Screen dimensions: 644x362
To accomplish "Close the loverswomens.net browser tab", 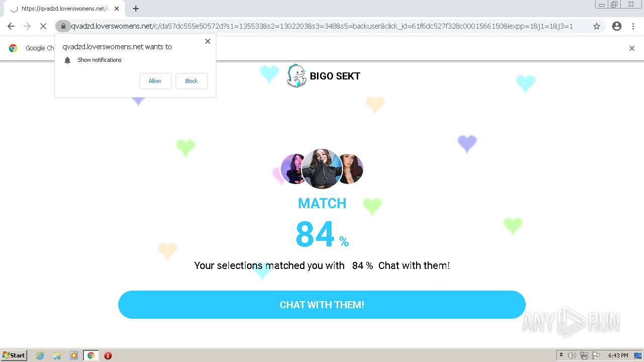I will tap(117, 9).
